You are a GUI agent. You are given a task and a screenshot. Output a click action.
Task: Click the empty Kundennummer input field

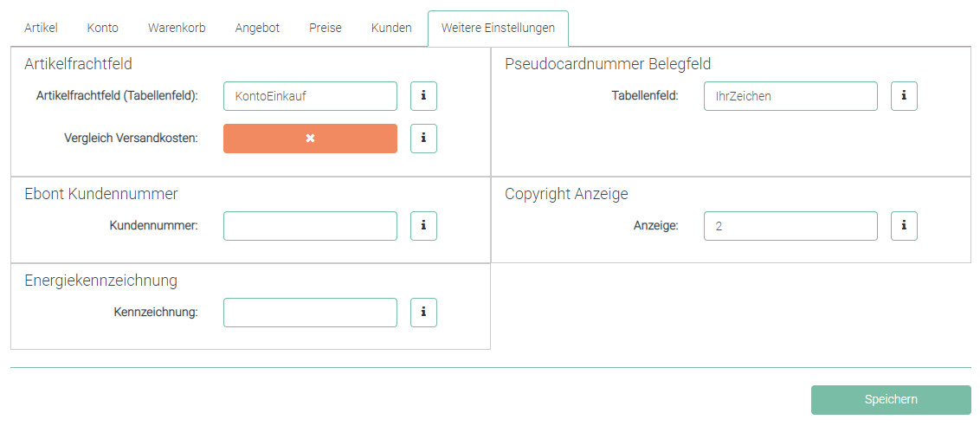pyautogui.click(x=310, y=226)
